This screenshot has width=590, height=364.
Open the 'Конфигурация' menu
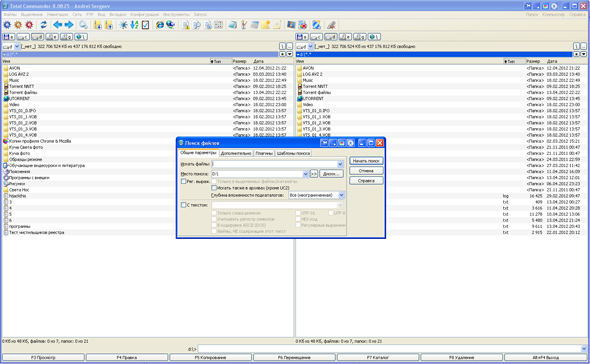[144, 14]
